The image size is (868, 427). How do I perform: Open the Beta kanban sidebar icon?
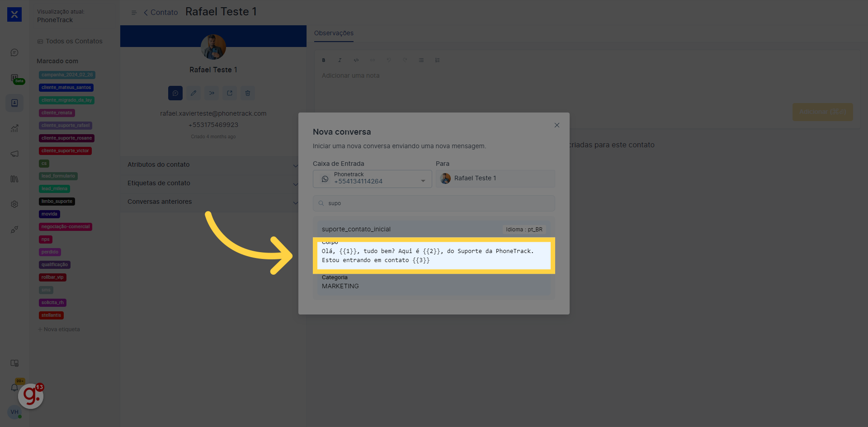pyautogui.click(x=15, y=78)
